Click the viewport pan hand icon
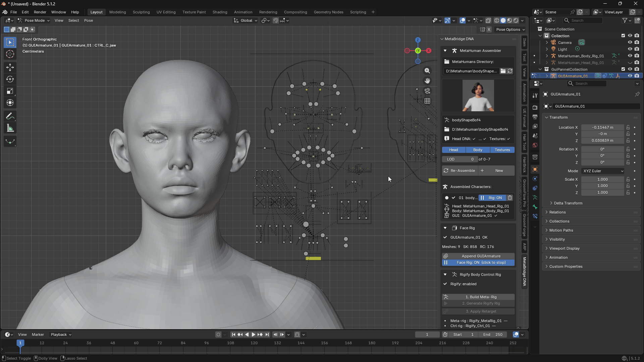The image size is (644, 362). coord(427,81)
